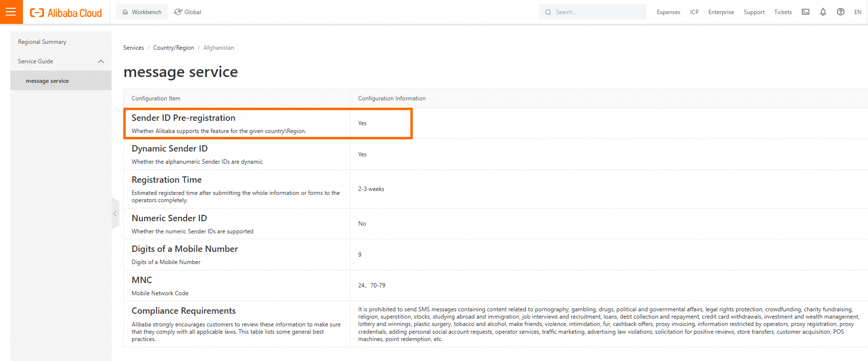Select Regional Summary in sidebar

tap(61, 42)
